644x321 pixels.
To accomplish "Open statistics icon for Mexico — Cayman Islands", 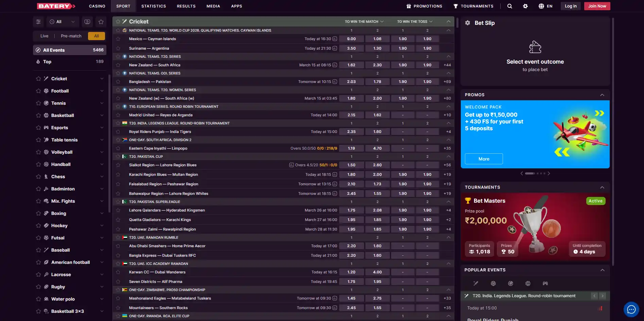I will click(335, 39).
